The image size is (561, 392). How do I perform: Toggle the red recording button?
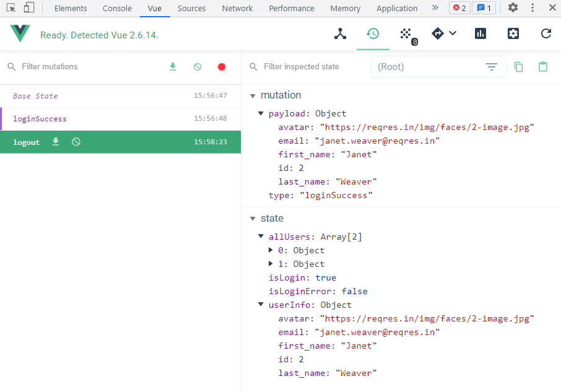(x=222, y=67)
